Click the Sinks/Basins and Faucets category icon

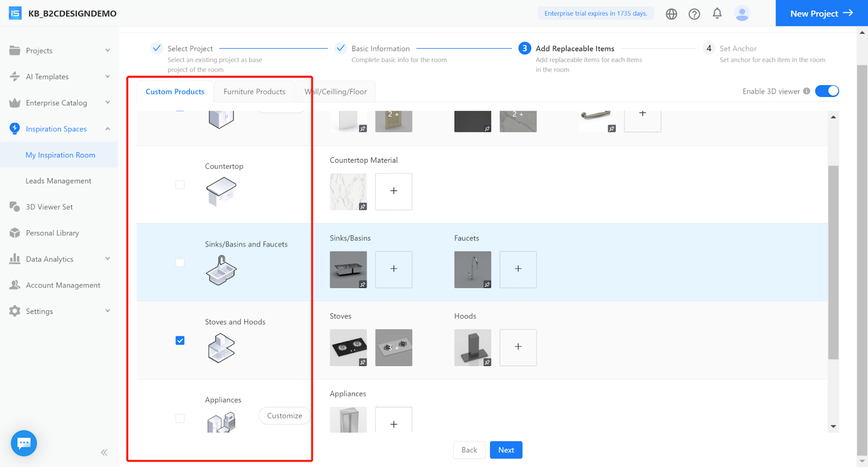pyautogui.click(x=221, y=270)
